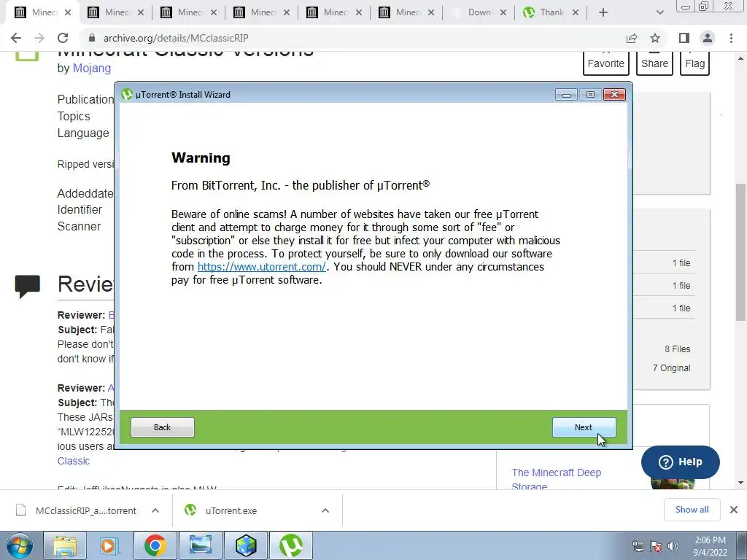Open the utorrent.com link in the warning

(262, 267)
